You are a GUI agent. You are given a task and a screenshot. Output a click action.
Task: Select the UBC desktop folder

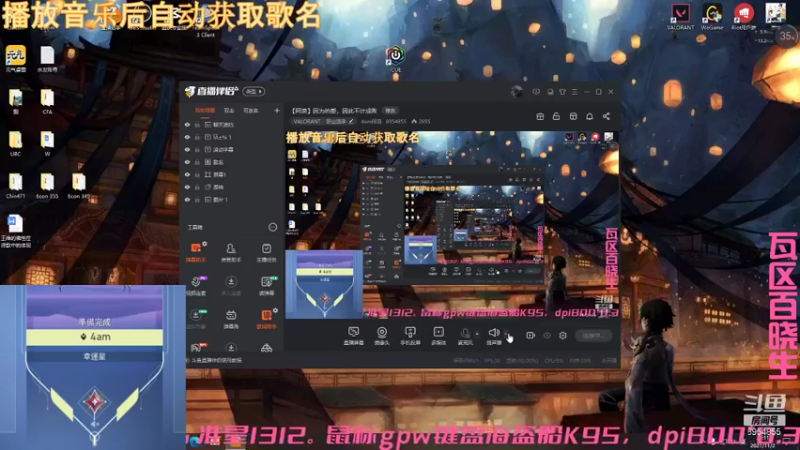point(15,144)
